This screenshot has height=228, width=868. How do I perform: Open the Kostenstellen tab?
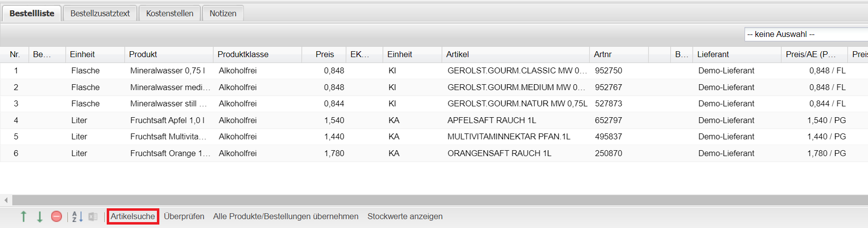[x=170, y=13]
